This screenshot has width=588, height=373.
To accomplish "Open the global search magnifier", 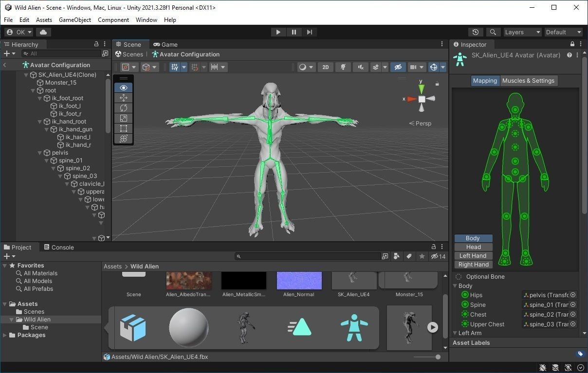I will pos(493,32).
